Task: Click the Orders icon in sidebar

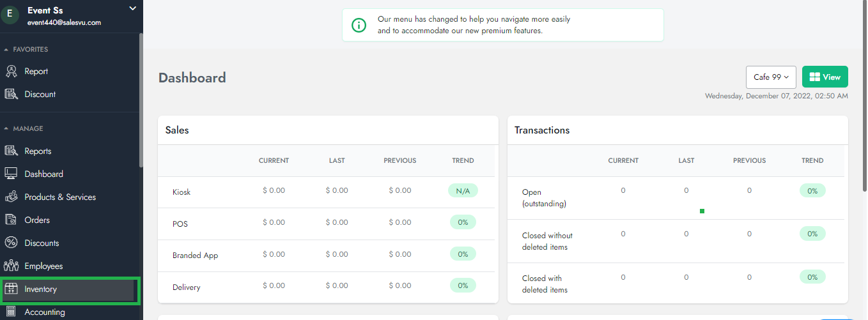Action: tap(11, 220)
